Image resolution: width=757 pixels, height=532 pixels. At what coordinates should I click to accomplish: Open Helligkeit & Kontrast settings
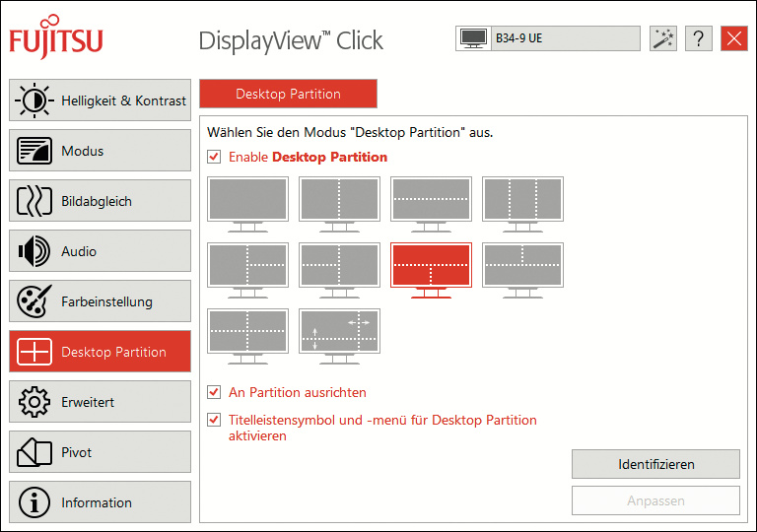[x=100, y=100]
